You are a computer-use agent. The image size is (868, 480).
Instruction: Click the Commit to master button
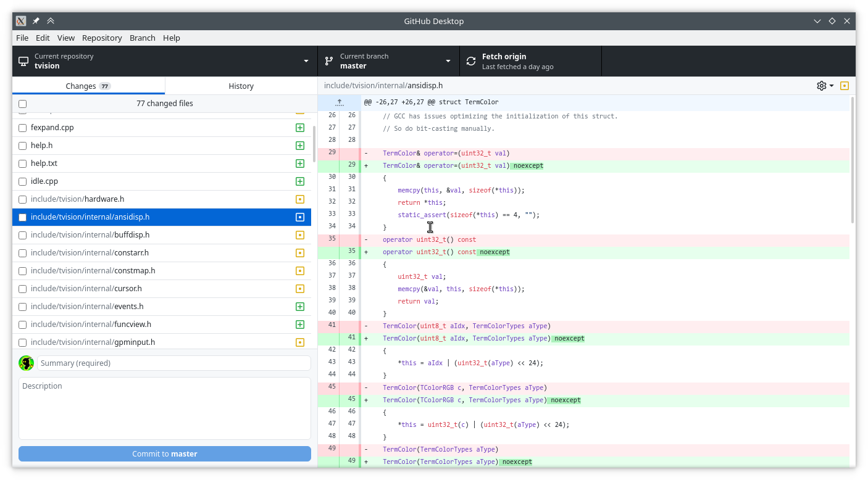pyautogui.click(x=165, y=454)
